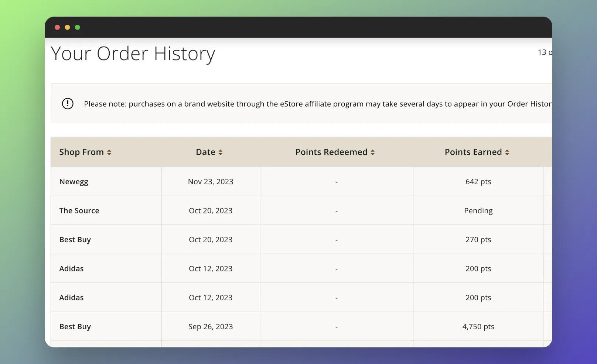This screenshot has height=364, width=597.
Task: Click the Sep 26, 2023 date
Action: (x=211, y=327)
